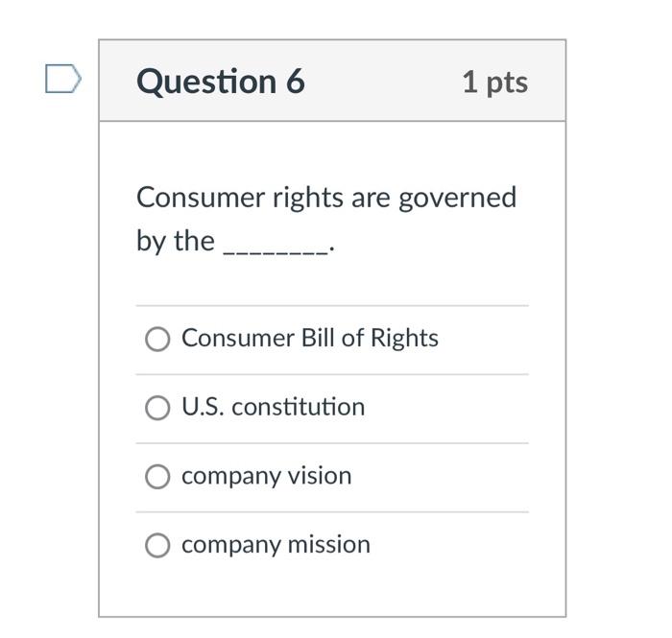This screenshot has width=672, height=638.
Task: Flag Question 6 using the flag icon
Action: point(63,80)
